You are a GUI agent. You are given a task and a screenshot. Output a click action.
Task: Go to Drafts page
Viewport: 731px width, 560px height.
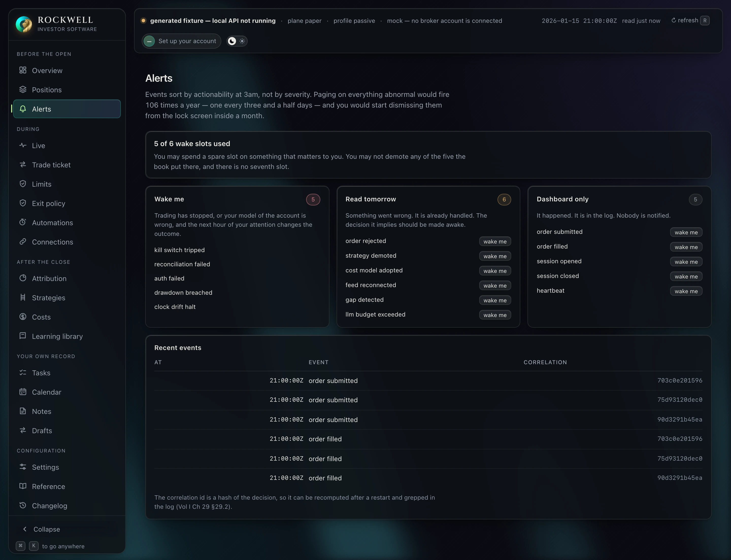coord(67,431)
